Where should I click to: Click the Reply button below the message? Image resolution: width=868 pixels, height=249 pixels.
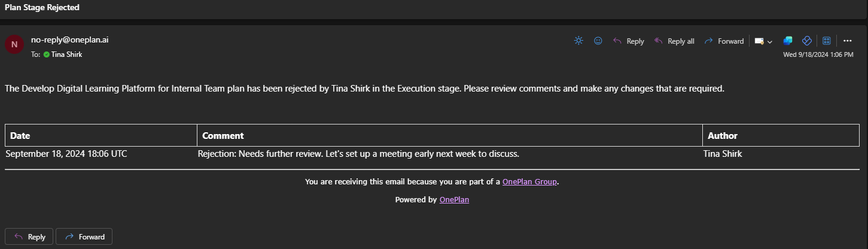tap(29, 236)
